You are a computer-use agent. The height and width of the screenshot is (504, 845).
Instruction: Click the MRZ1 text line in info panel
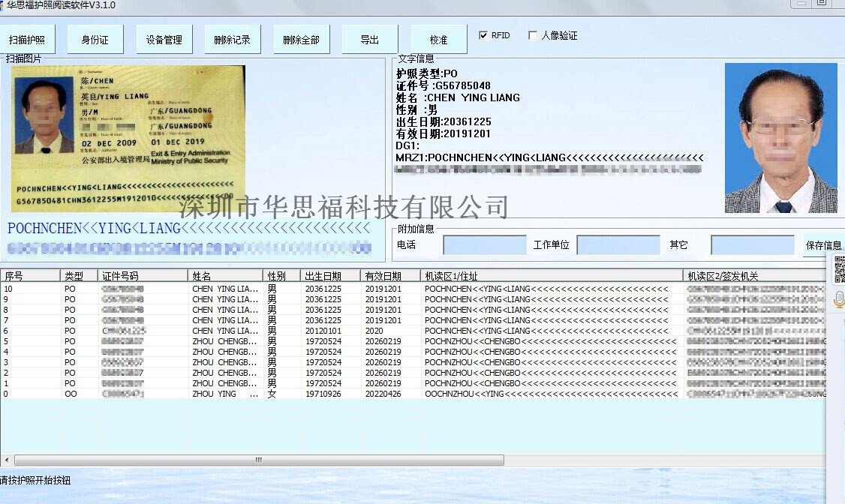pyautogui.click(x=549, y=157)
